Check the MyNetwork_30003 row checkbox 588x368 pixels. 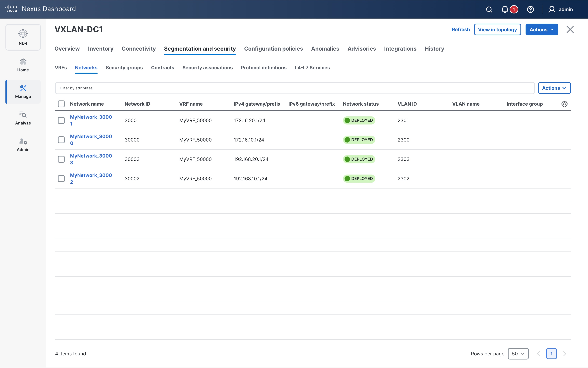61,159
